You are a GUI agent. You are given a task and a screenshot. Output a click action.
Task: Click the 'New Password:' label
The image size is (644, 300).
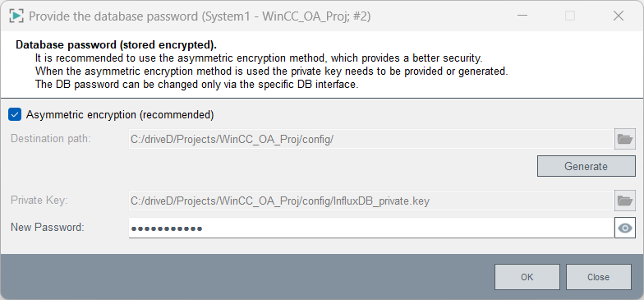tap(48, 227)
